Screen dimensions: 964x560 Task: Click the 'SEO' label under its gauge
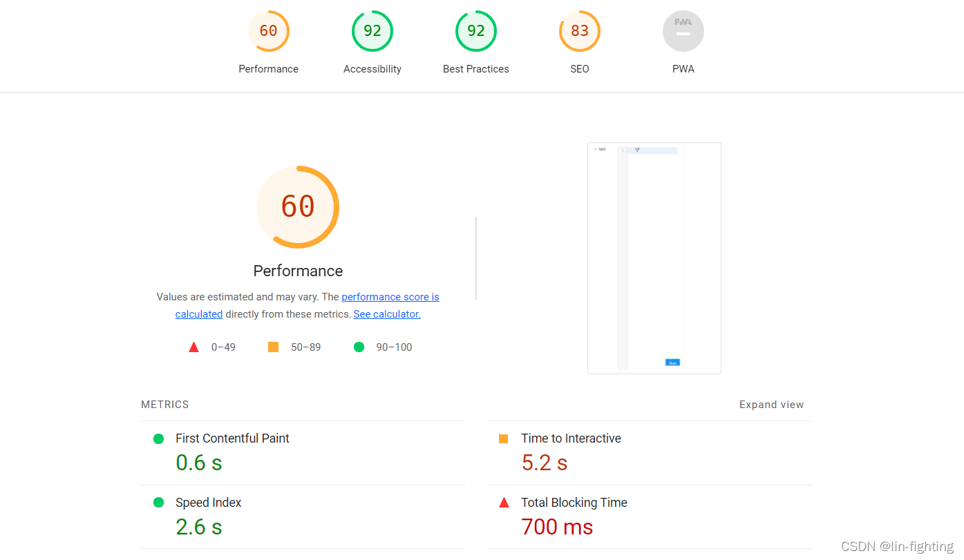[x=580, y=69]
